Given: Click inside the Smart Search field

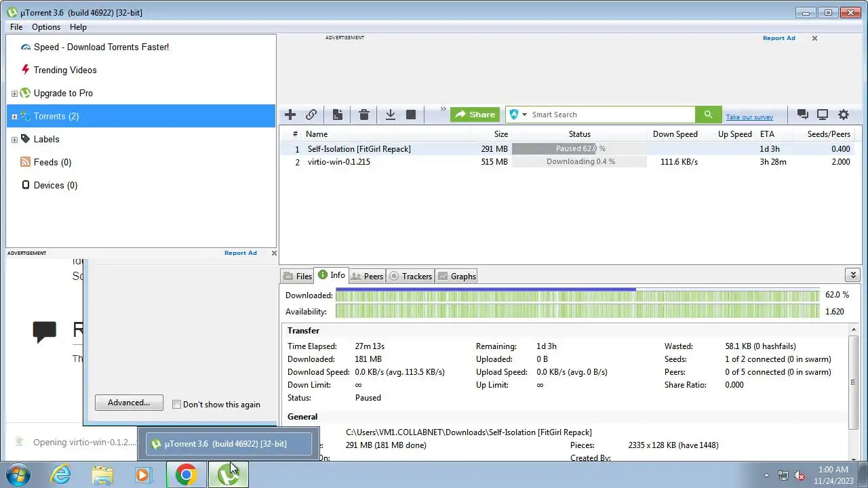Looking at the screenshot, I should pos(612,115).
